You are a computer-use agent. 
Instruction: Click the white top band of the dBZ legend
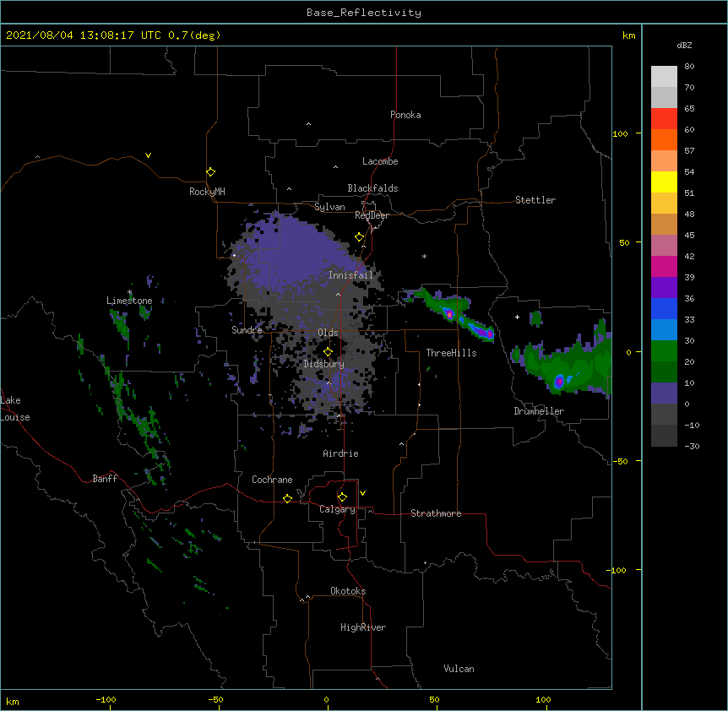point(664,77)
